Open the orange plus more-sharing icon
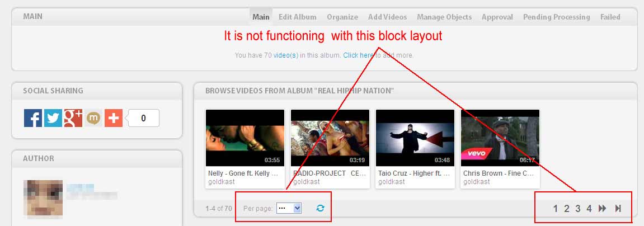The image size is (644, 226). [114, 118]
